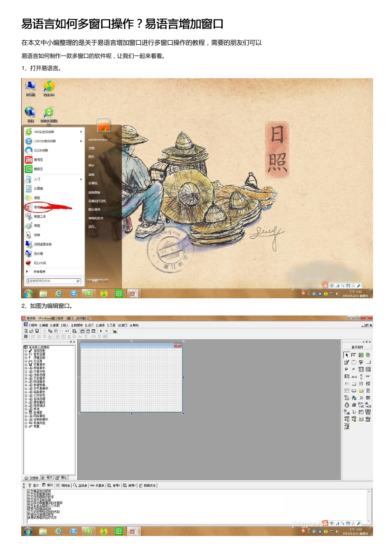Select the 系统核心支持库 root tree item
Image resolution: width=392 pixels, height=555 pixels.
tap(39, 347)
